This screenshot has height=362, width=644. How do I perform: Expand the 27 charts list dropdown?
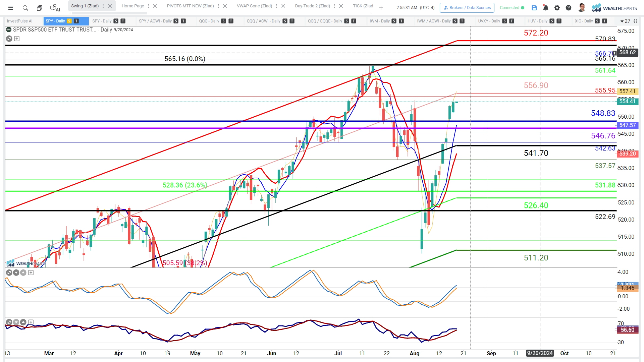(625, 21)
